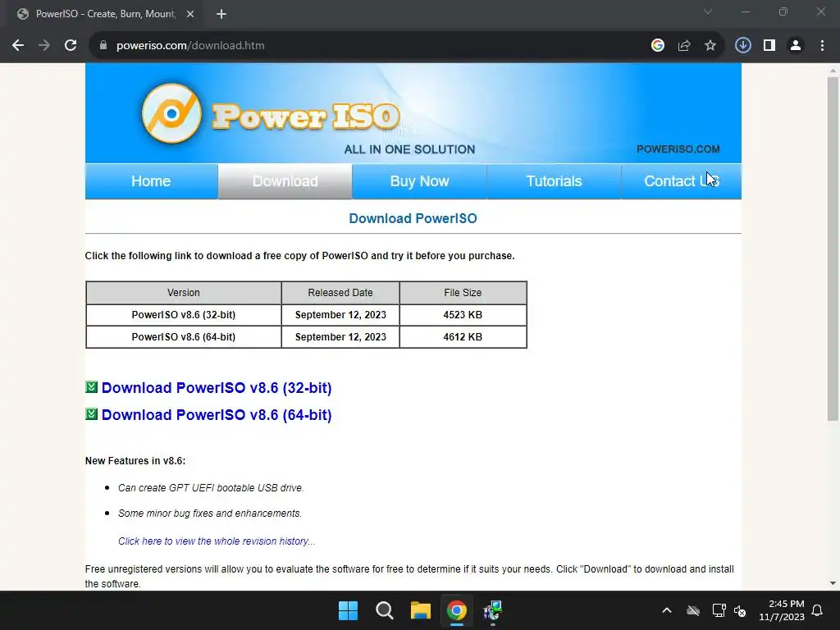840x630 pixels.
Task: Open the clock showing 2:45 PM
Action: [x=782, y=610]
